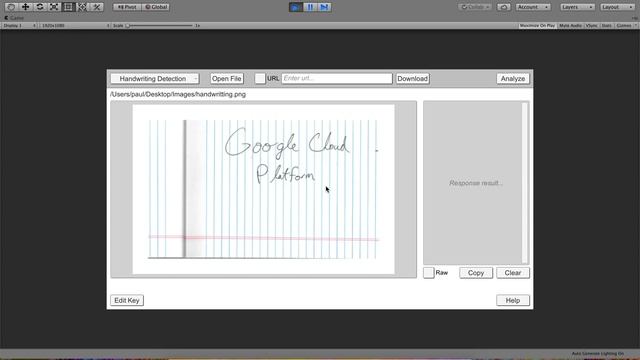The width and height of the screenshot is (640, 360).
Task: Open the Collab dropdown
Action: point(475,7)
